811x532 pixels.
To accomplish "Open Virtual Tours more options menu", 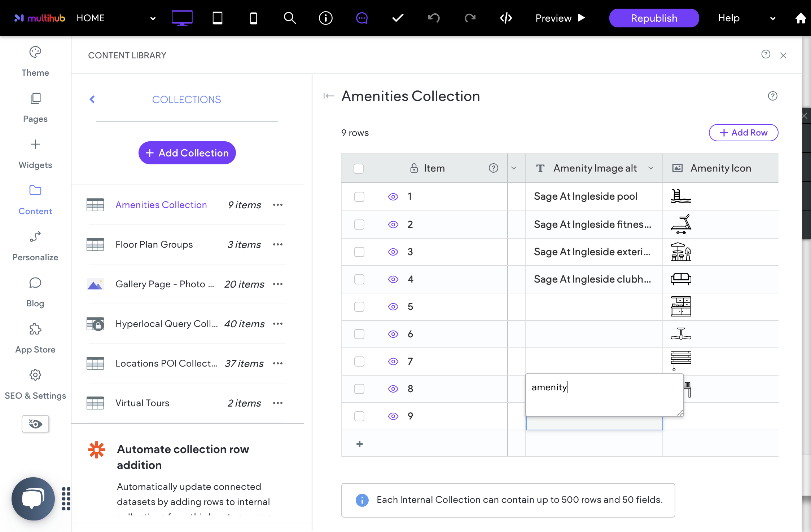I will tap(278, 403).
